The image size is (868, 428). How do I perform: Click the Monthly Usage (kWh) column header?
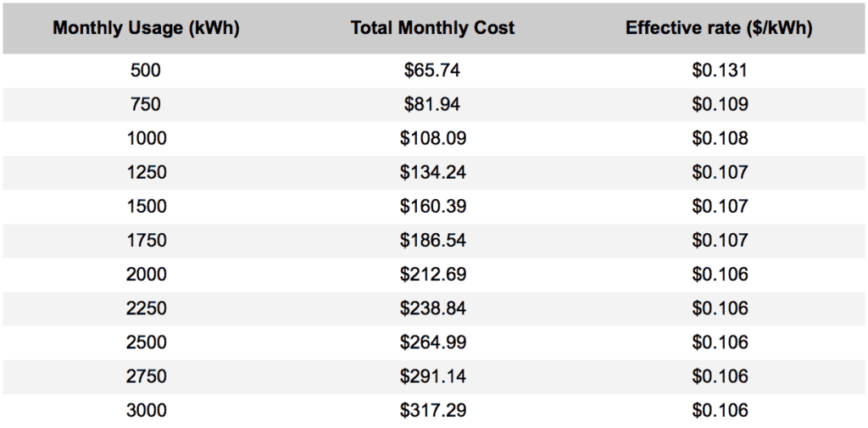pos(146,28)
